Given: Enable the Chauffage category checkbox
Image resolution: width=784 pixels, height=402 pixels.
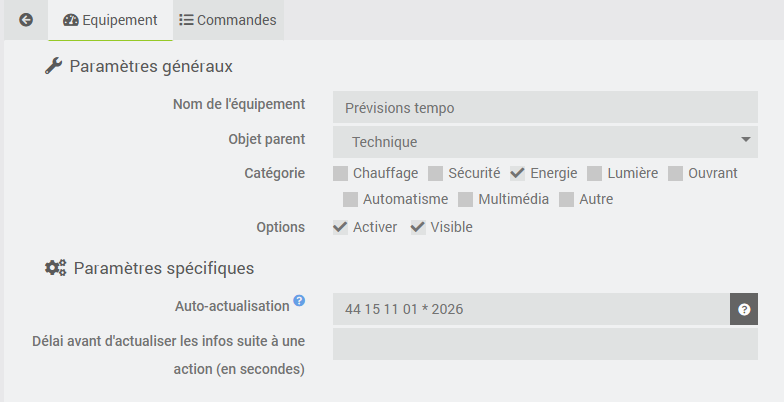Looking at the screenshot, I should tap(341, 173).
